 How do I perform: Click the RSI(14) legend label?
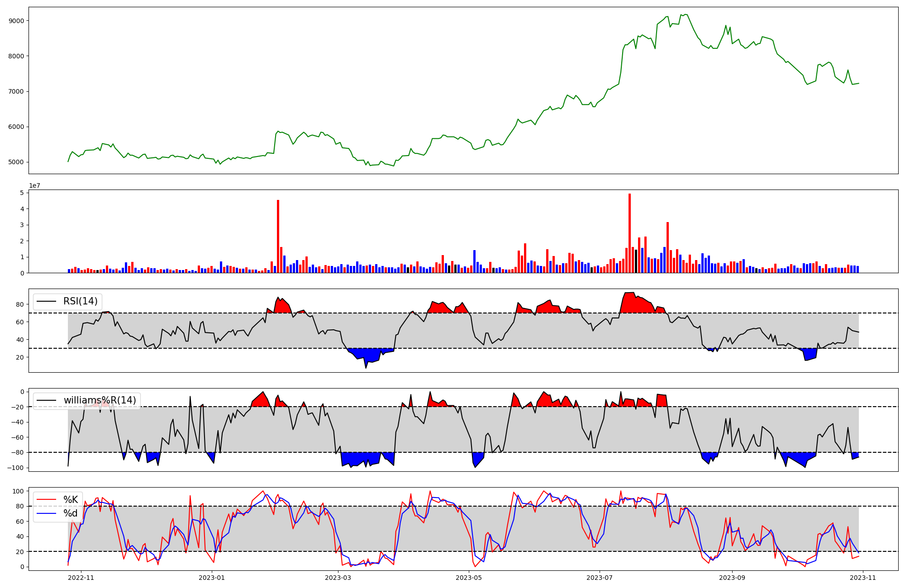pos(80,301)
